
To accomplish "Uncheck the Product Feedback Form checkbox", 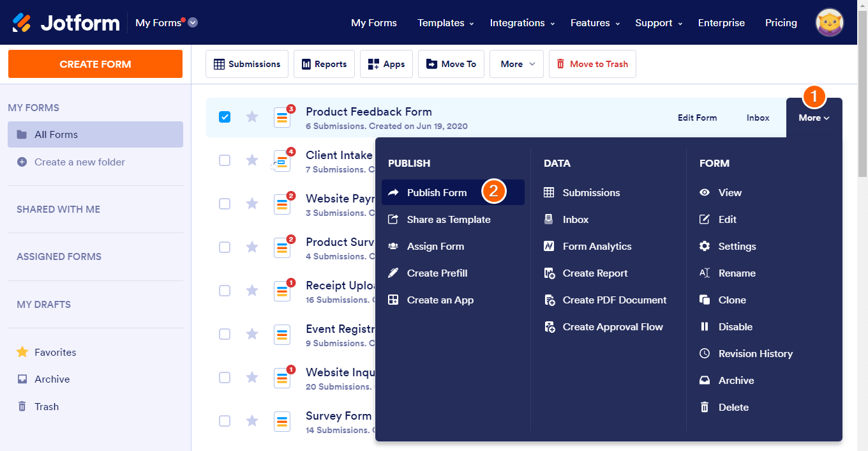I will click(x=225, y=116).
